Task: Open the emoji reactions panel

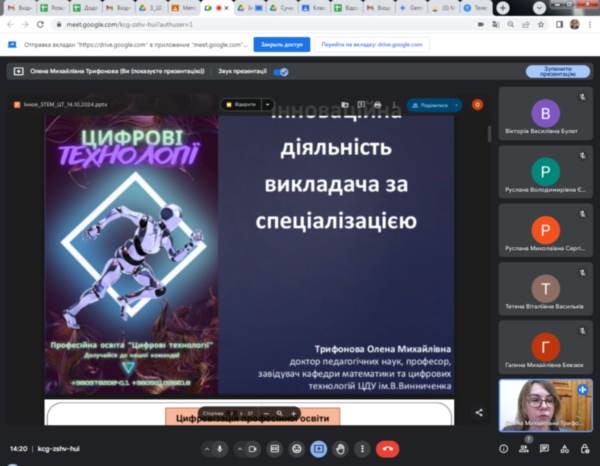Action: [297, 449]
